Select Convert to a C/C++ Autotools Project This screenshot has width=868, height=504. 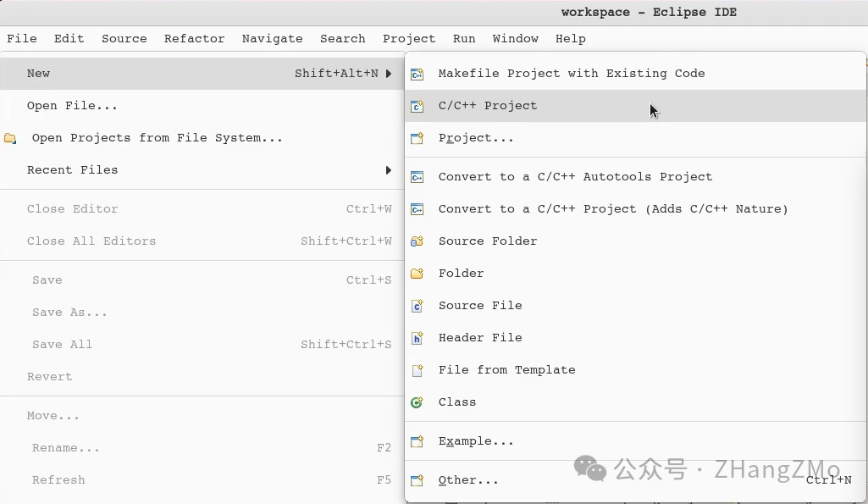(635, 177)
